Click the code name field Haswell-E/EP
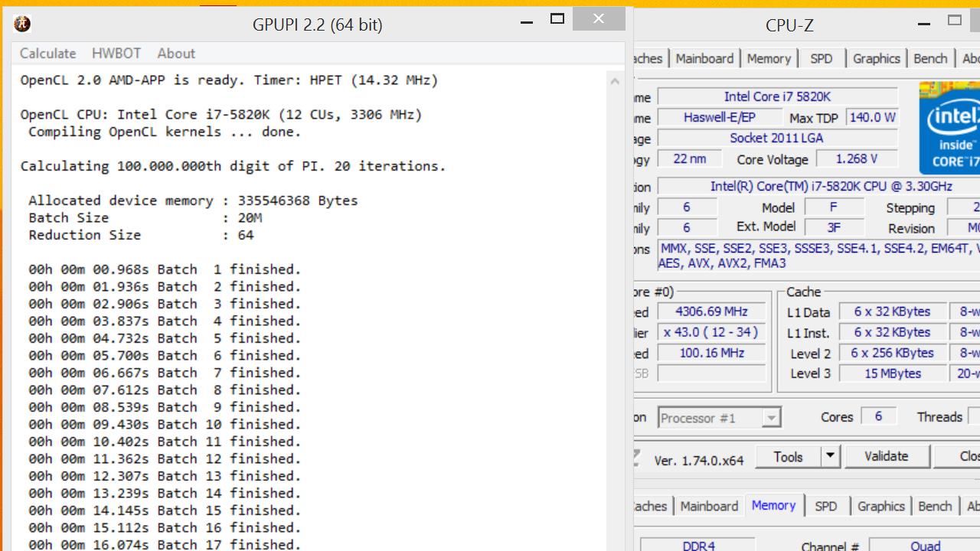980x551 pixels. tap(719, 117)
